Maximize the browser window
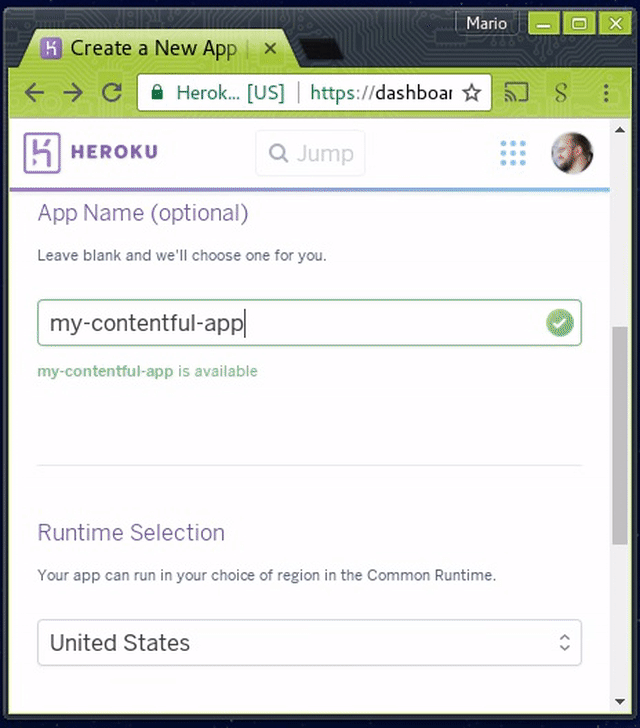 (x=579, y=23)
